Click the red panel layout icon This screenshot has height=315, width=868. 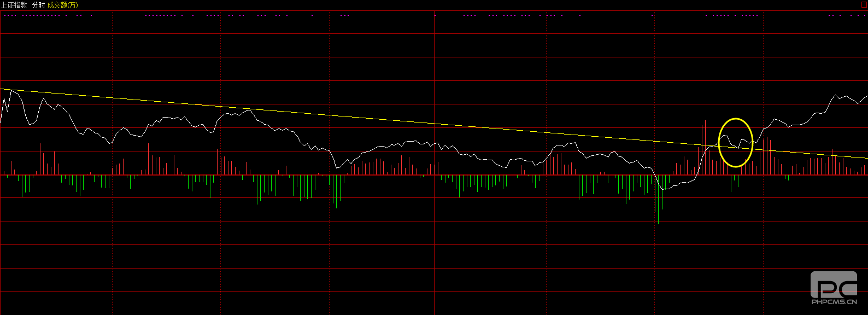pyautogui.click(x=864, y=5)
